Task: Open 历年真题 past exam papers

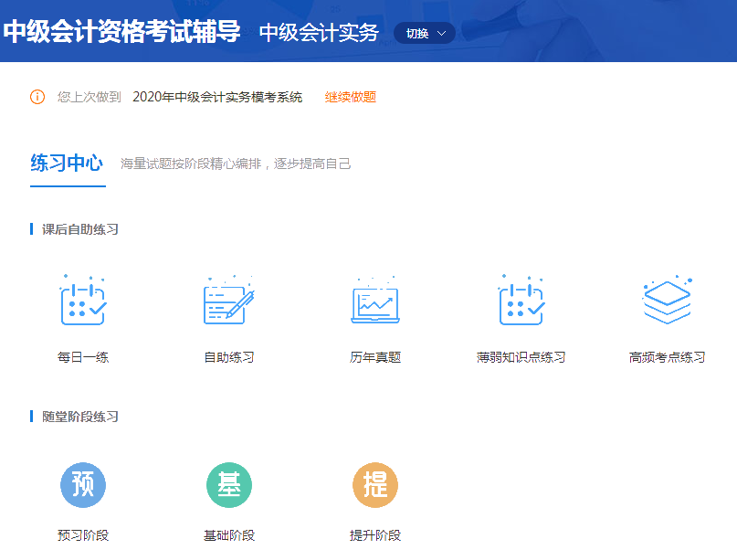Action: 374,302
